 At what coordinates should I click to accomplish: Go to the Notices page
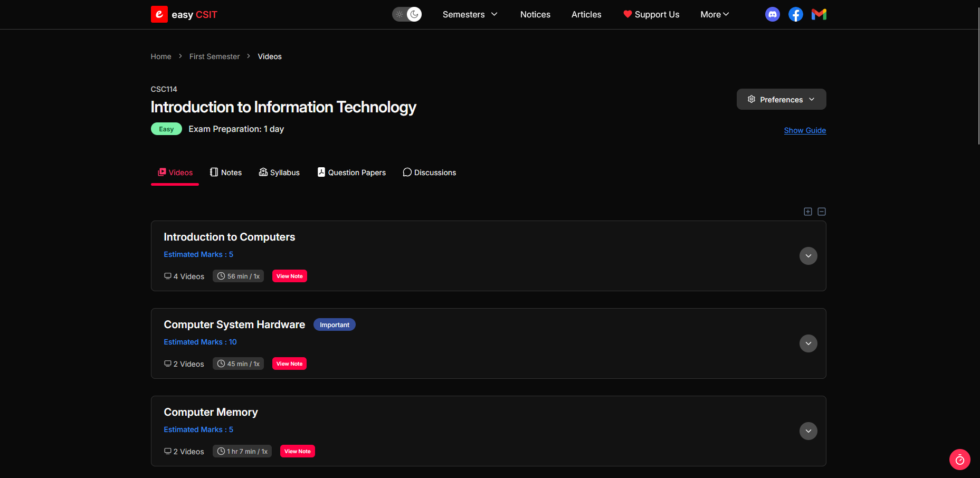[535, 14]
